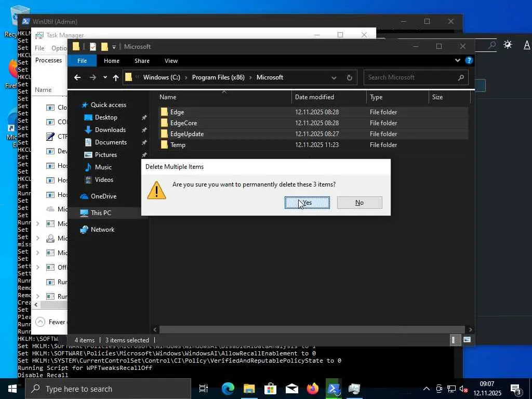Click Program Files (x86) breadcrumb
This screenshot has height=399, width=532.
click(218, 77)
